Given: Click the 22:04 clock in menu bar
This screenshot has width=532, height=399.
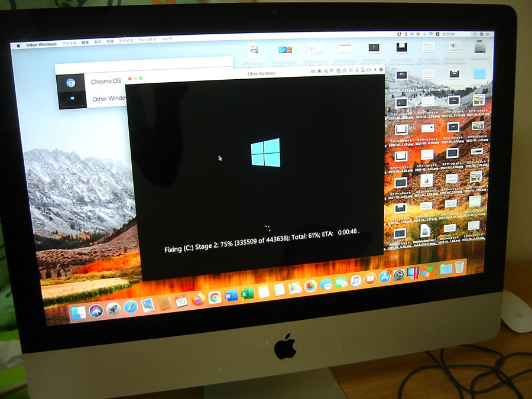Looking at the screenshot, I should pos(450,34).
